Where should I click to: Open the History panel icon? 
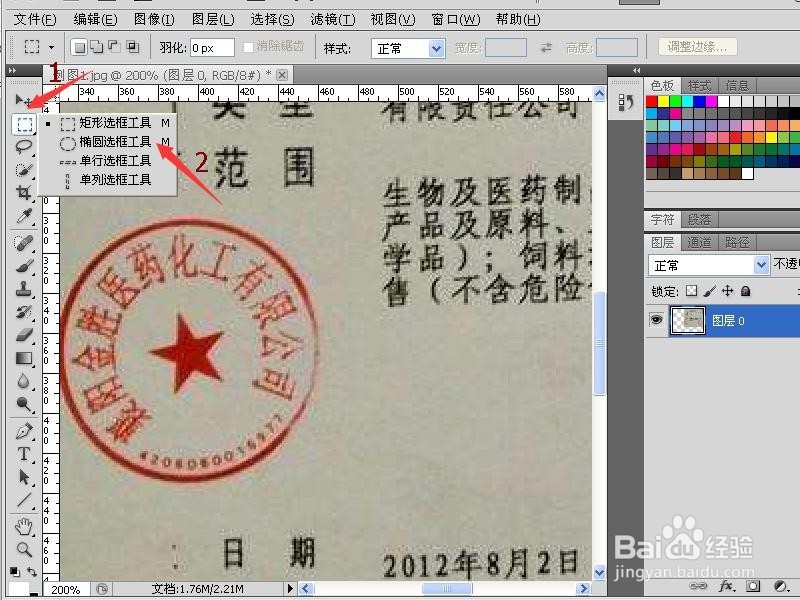pyautogui.click(x=626, y=102)
